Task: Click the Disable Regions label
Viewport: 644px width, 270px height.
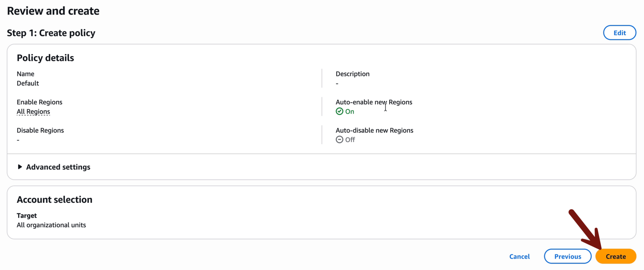Action: coord(40,130)
